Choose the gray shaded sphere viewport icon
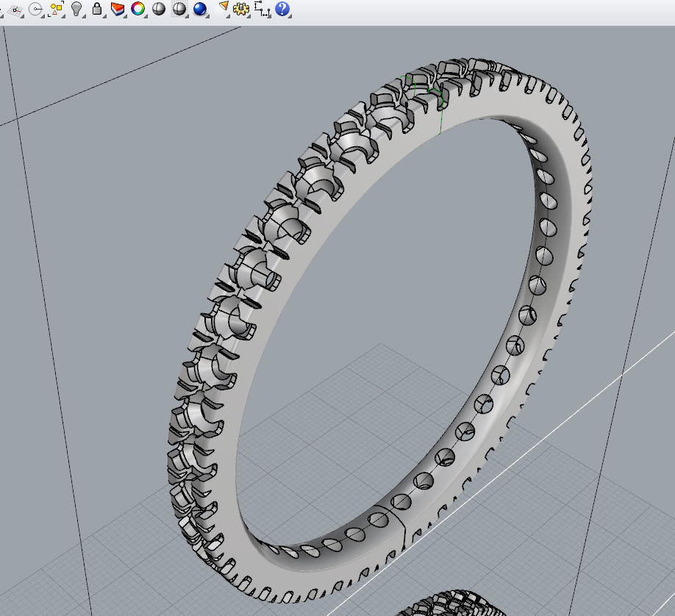 point(159,9)
